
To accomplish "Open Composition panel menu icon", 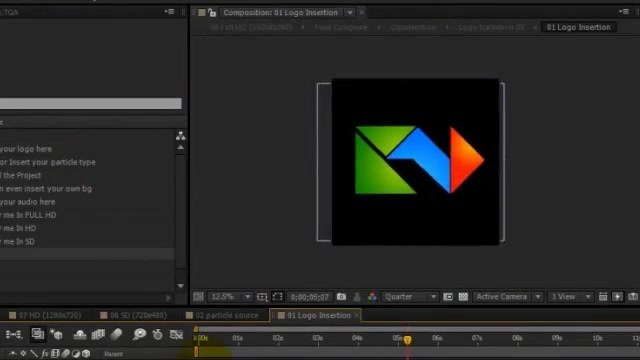I will pos(624,12).
